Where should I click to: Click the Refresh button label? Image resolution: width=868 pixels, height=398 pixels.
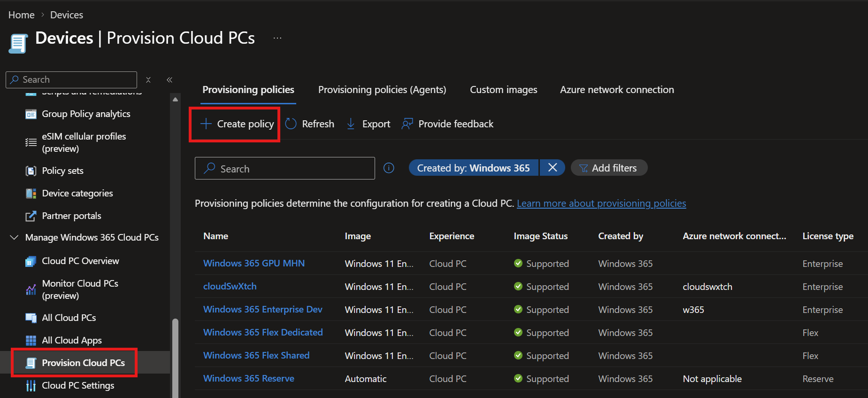point(318,124)
